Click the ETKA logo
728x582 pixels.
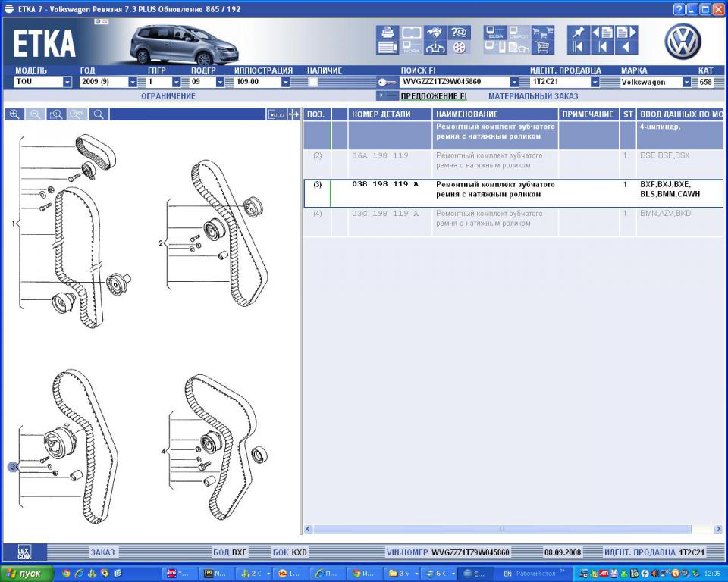tap(44, 42)
